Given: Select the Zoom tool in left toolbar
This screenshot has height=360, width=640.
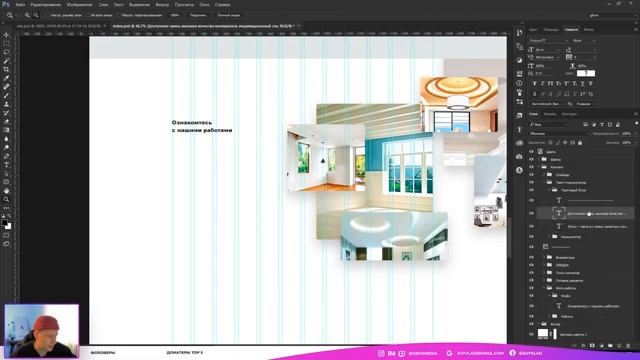Looking at the screenshot, I should (6, 200).
